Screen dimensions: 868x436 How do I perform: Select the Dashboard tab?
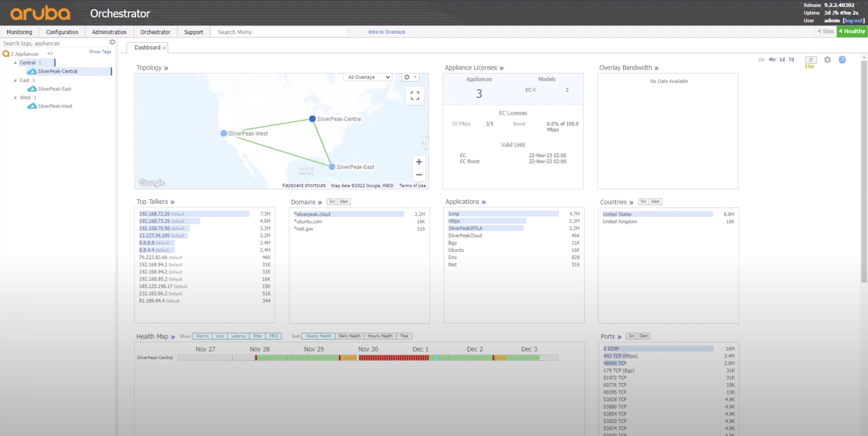147,48
